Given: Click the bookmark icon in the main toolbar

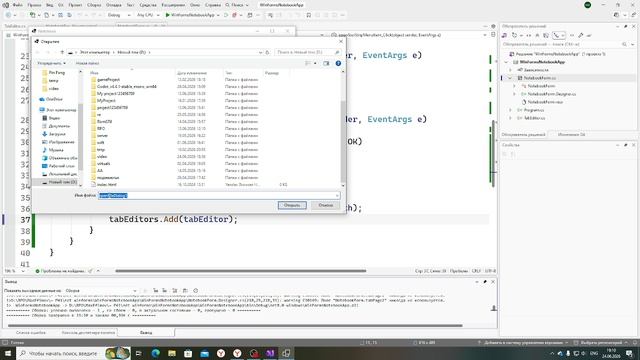Looking at the screenshot, I should pos(309,15).
